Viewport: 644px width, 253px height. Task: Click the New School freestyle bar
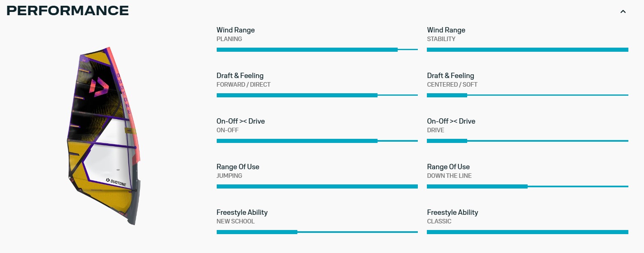pos(317,232)
